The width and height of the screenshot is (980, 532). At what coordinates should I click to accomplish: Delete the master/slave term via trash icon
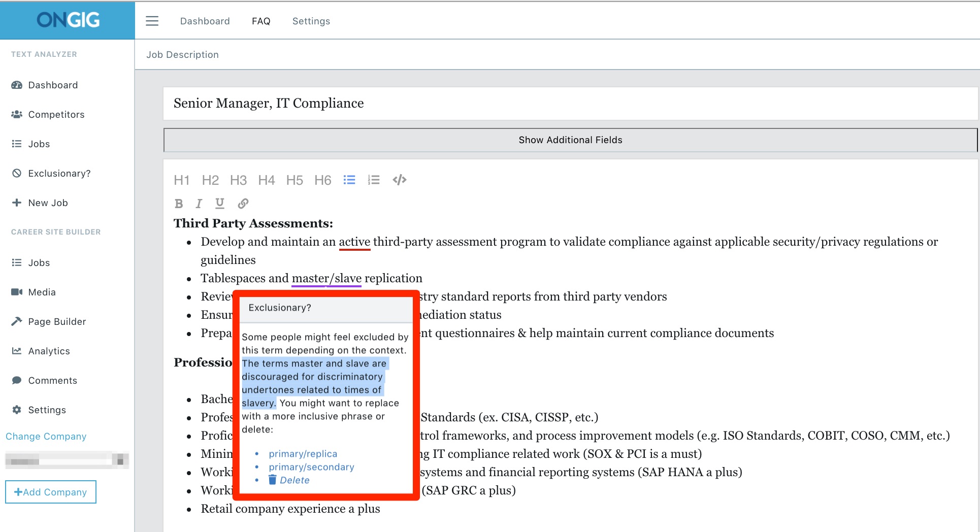tap(273, 479)
